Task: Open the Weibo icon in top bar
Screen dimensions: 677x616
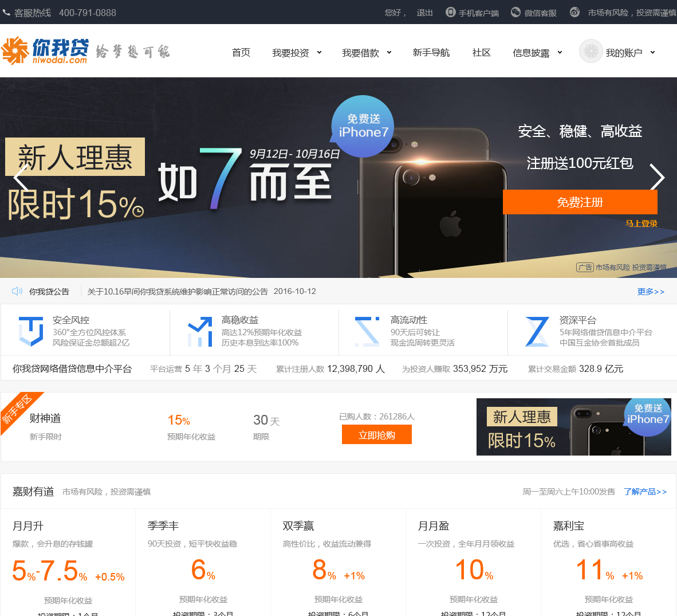Action: pyautogui.click(x=574, y=12)
